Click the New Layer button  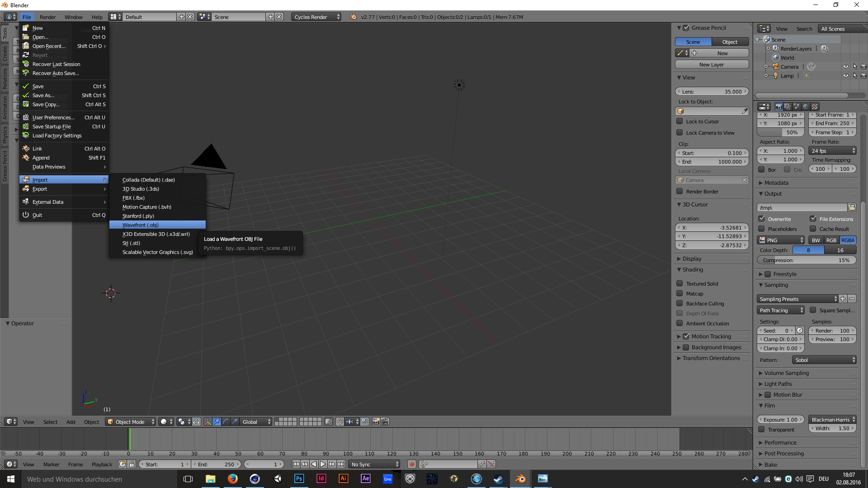point(711,65)
